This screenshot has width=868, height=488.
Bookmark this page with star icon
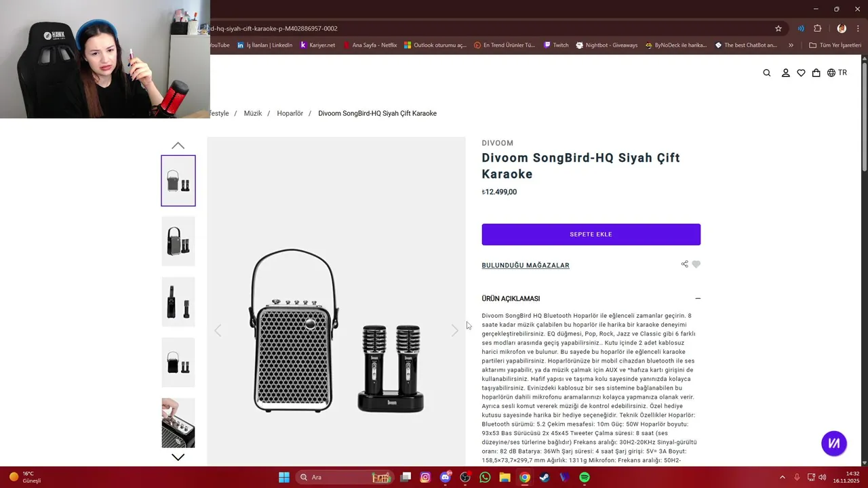pyautogui.click(x=778, y=28)
